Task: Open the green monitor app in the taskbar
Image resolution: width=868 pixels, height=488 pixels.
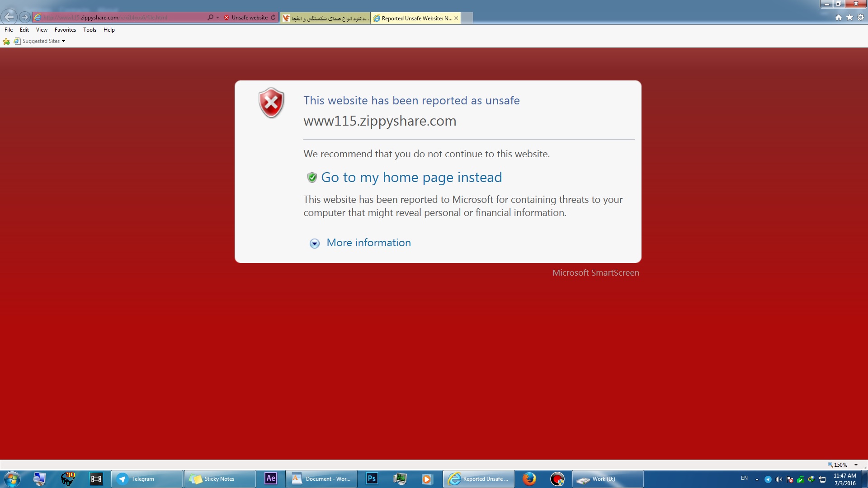Action: coord(400,479)
